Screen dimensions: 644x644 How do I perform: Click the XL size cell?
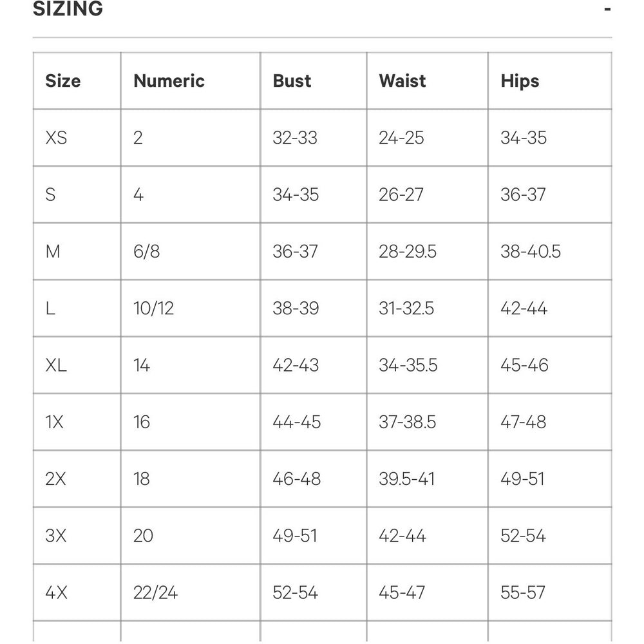tap(57, 365)
